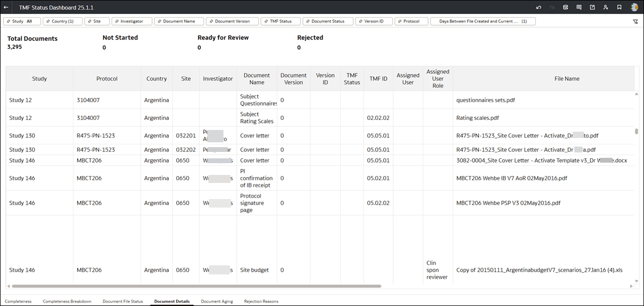Click the Study column header

pyautogui.click(x=40, y=79)
